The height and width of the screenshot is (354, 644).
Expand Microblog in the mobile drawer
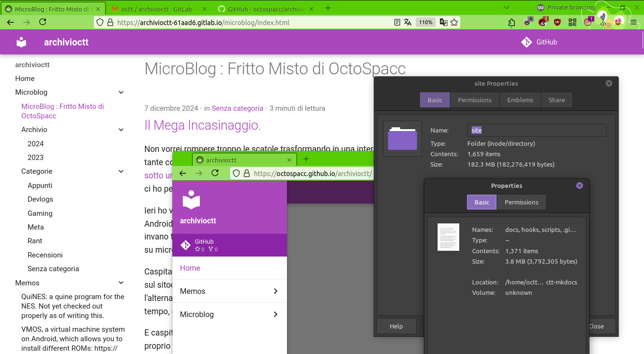(230, 314)
